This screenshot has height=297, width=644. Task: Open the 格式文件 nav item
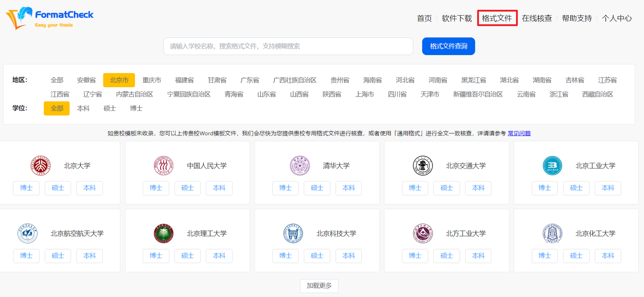pyautogui.click(x=497, y=18)
